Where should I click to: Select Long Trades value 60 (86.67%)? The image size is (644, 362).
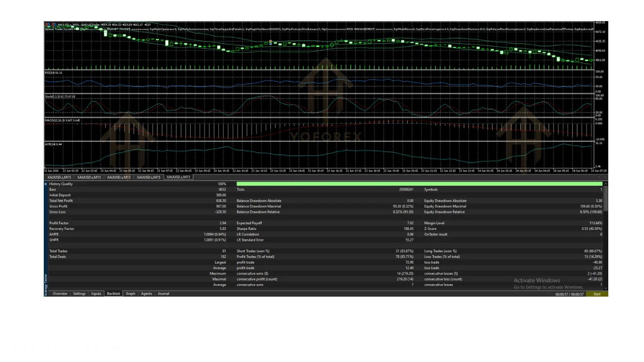point(593,251)
